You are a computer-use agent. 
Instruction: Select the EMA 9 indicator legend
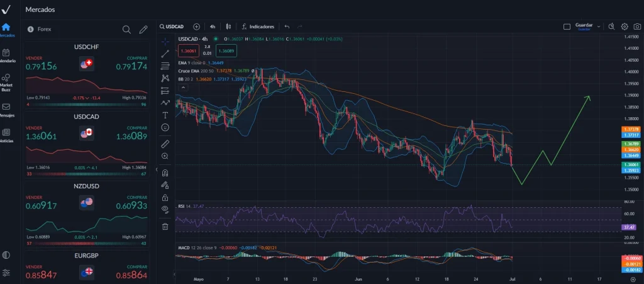(201, 63)
